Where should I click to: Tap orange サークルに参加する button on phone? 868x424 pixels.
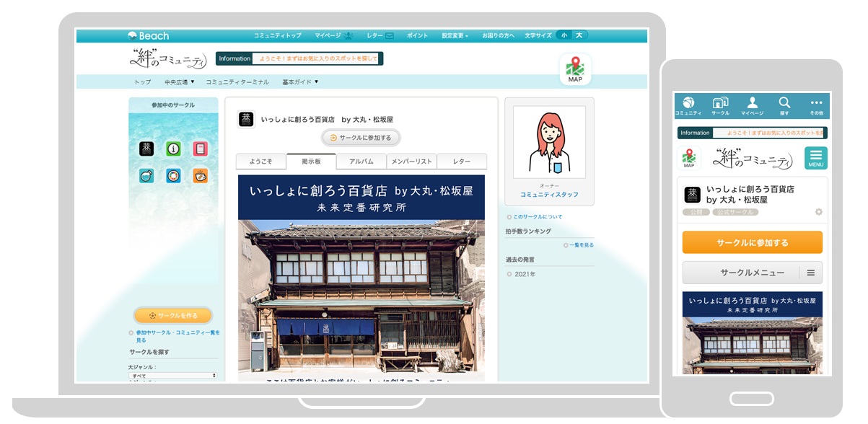tap(753, 242)
